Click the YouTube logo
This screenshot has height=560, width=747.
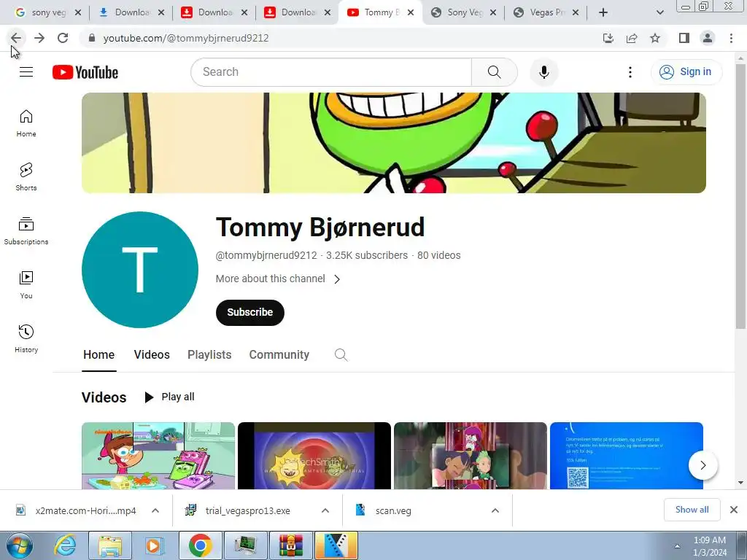(x=85, y=72)
